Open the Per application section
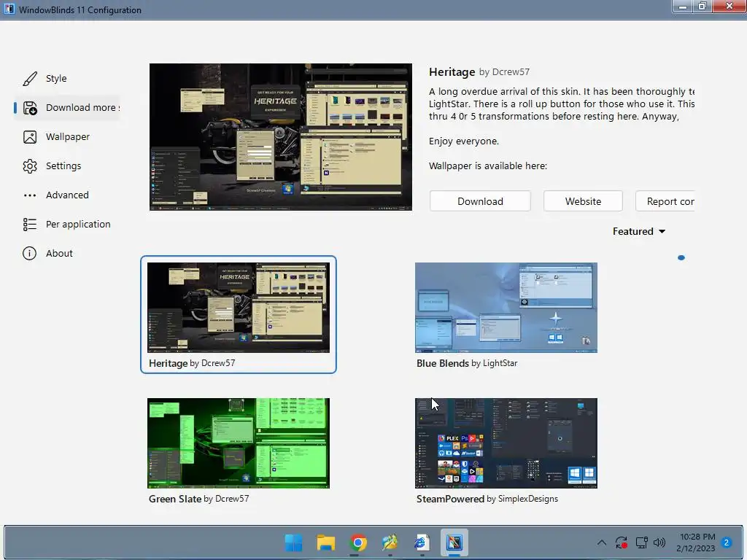 (x=66, y=225)
